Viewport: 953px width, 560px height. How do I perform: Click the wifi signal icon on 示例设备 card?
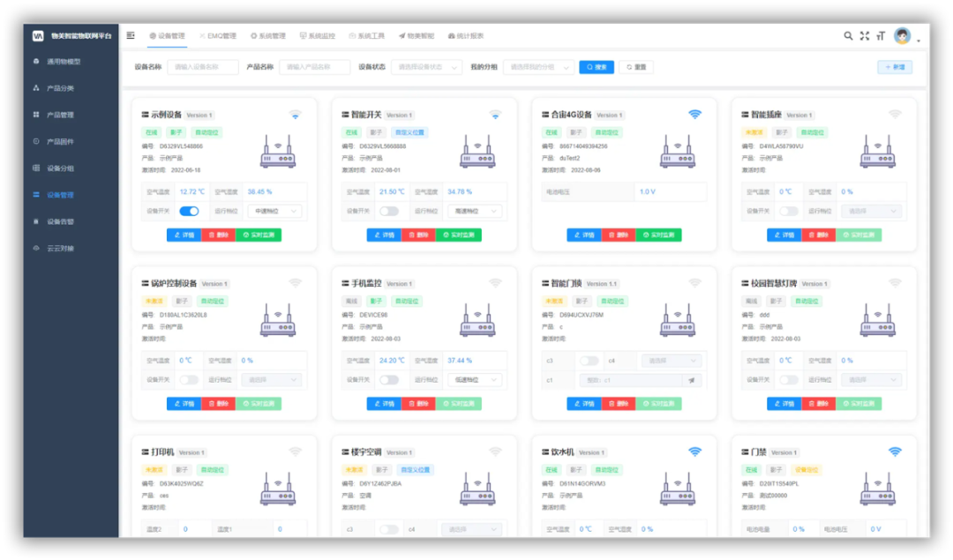click(x=295, y=115)
